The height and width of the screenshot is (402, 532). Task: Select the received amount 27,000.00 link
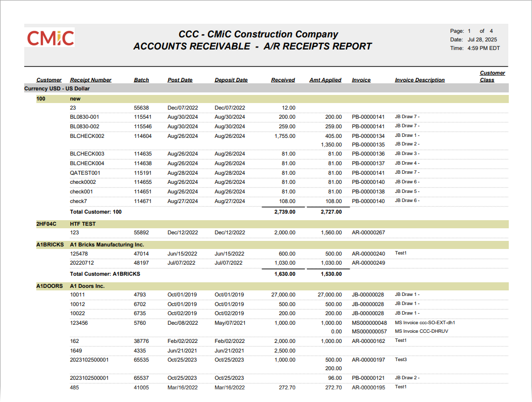[284, 294]
